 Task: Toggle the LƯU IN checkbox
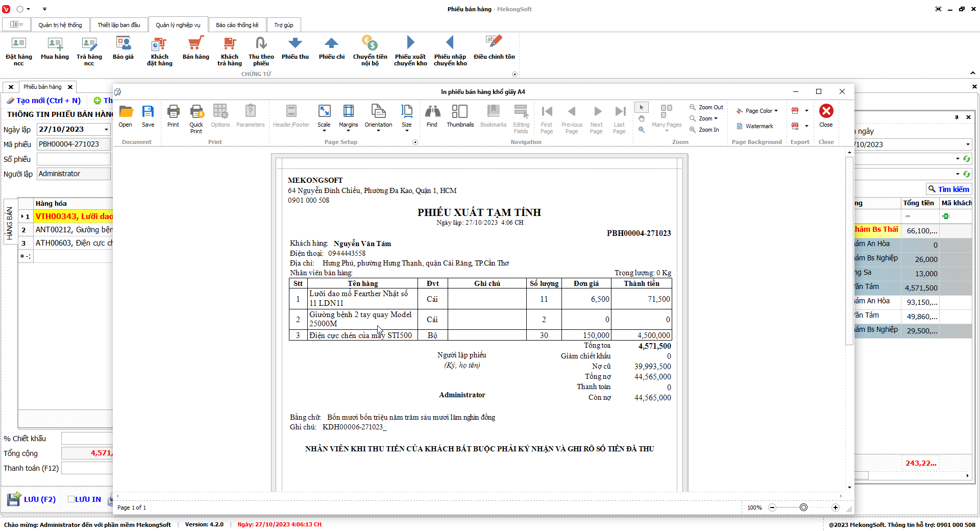pyautogui.click(x=71, y=499)
